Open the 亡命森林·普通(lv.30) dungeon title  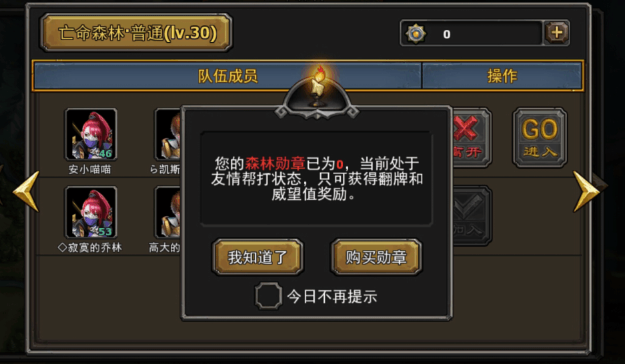point(136,33)
